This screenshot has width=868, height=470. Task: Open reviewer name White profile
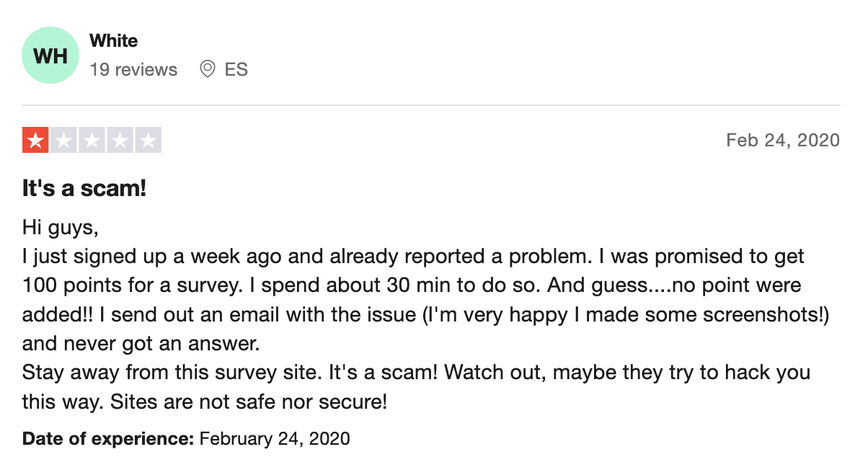tap(113, 41)
